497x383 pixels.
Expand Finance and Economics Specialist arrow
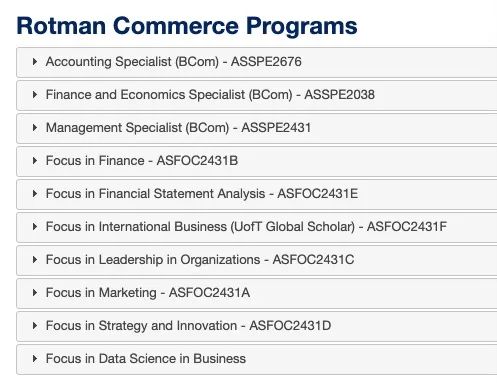tap(35, 95)
